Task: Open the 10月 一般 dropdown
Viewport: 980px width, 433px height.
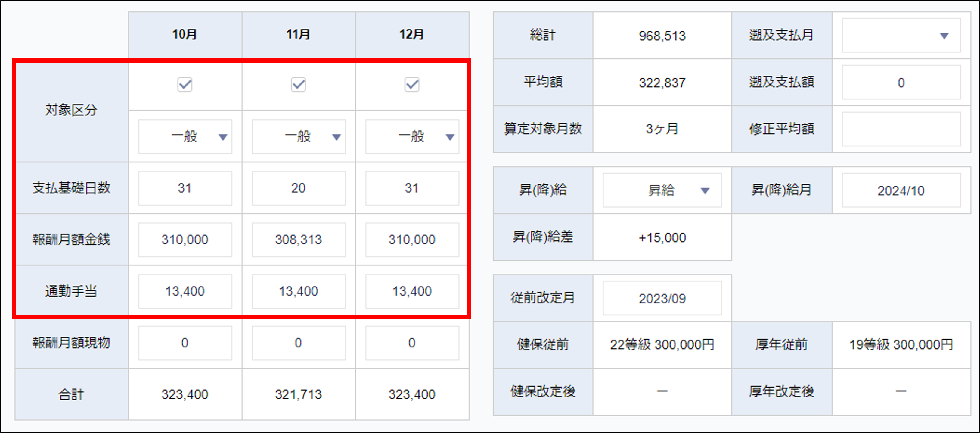Action: click(x=185, y=137)
